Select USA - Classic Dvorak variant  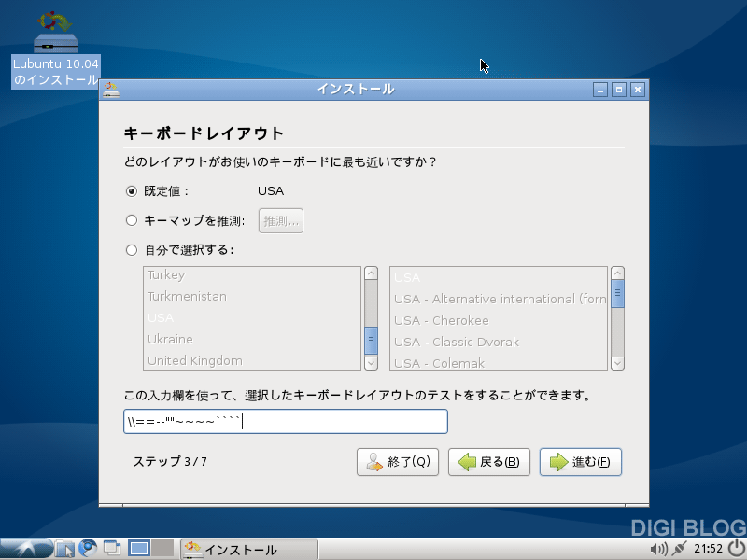(499, 342)
